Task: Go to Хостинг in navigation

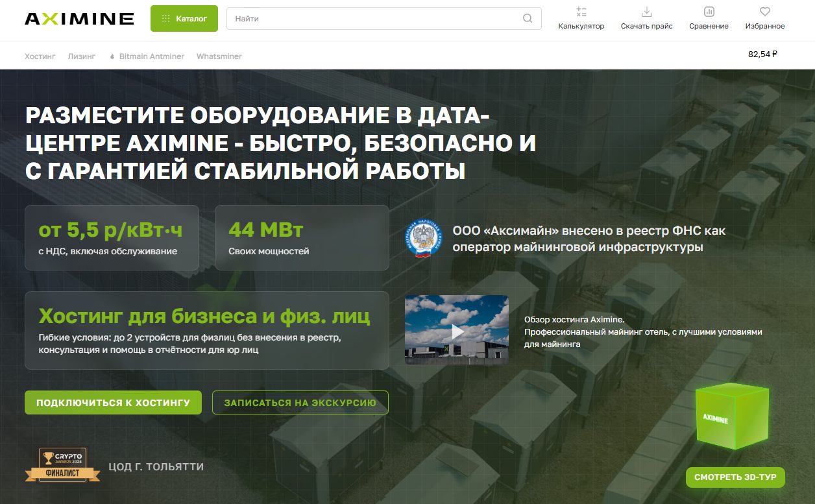Action: click(40, 56)
